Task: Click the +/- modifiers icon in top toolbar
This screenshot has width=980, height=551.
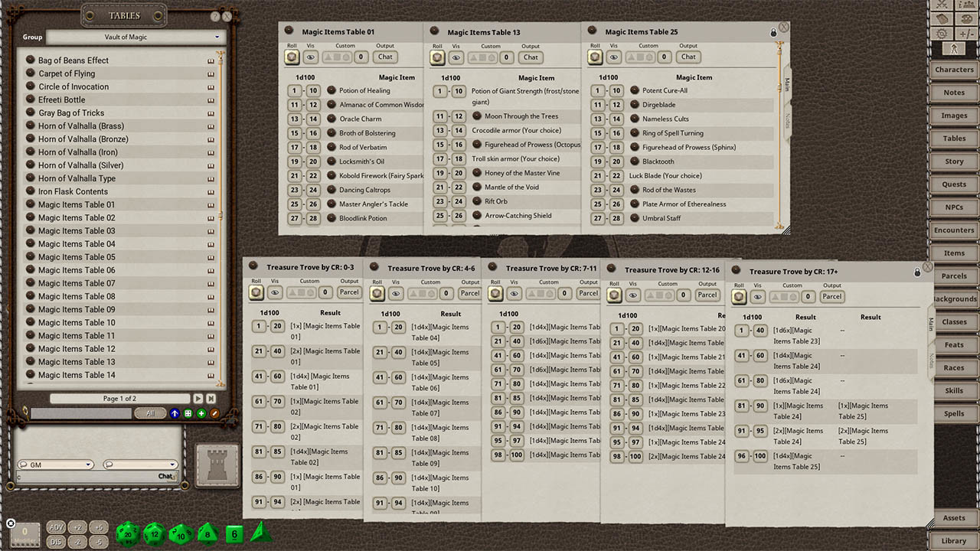Action: [x=966, y=34]
